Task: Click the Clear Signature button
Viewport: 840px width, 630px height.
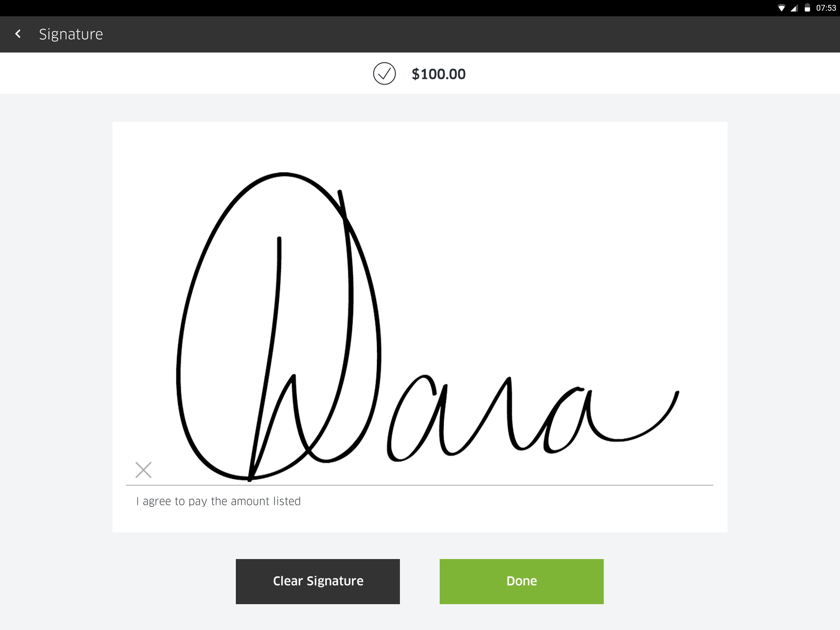Action: point(318,581)
